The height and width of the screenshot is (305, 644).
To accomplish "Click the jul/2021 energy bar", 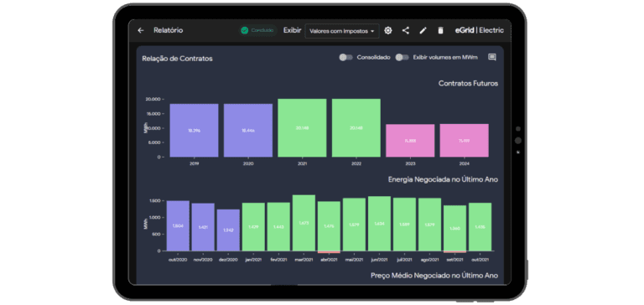I will 404,224.
